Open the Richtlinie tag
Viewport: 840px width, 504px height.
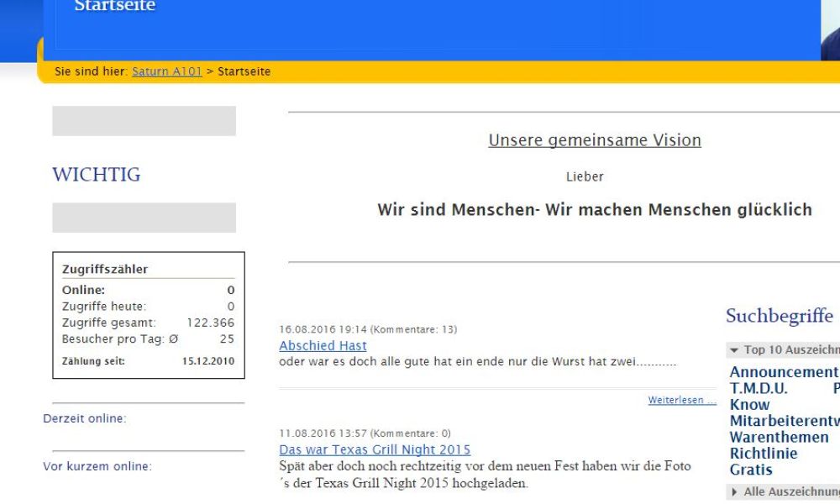763,454
